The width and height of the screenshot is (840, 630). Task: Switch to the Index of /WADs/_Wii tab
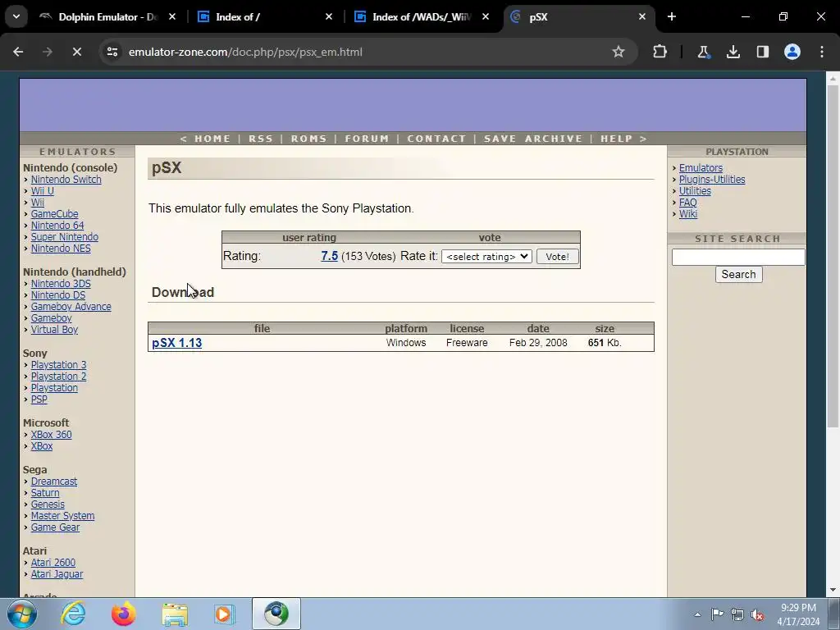(x=421, y=16)
